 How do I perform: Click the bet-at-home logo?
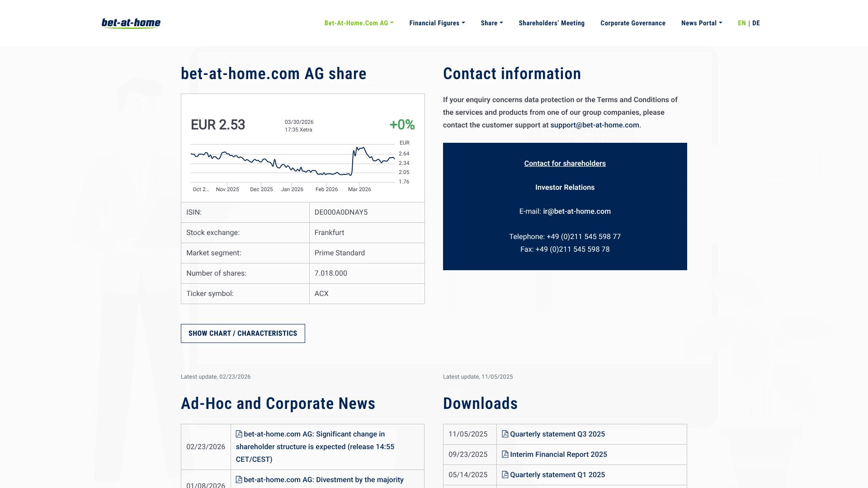click(x=131, y=23)
